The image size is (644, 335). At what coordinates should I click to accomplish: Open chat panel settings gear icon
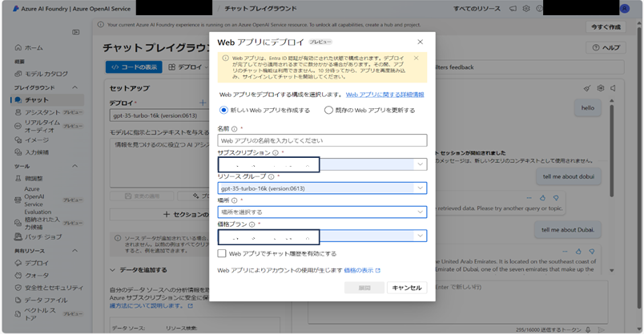tap(601, 88)
